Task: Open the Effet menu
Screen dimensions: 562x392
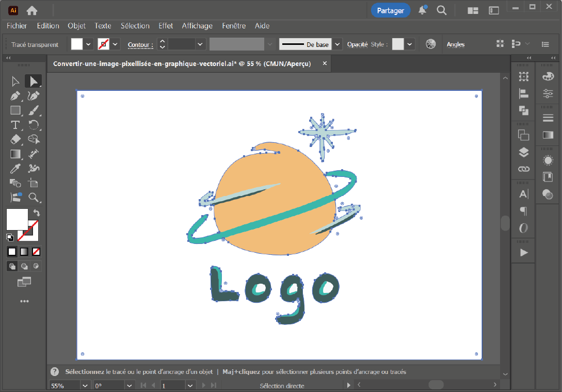Action: tap(166, 26)
